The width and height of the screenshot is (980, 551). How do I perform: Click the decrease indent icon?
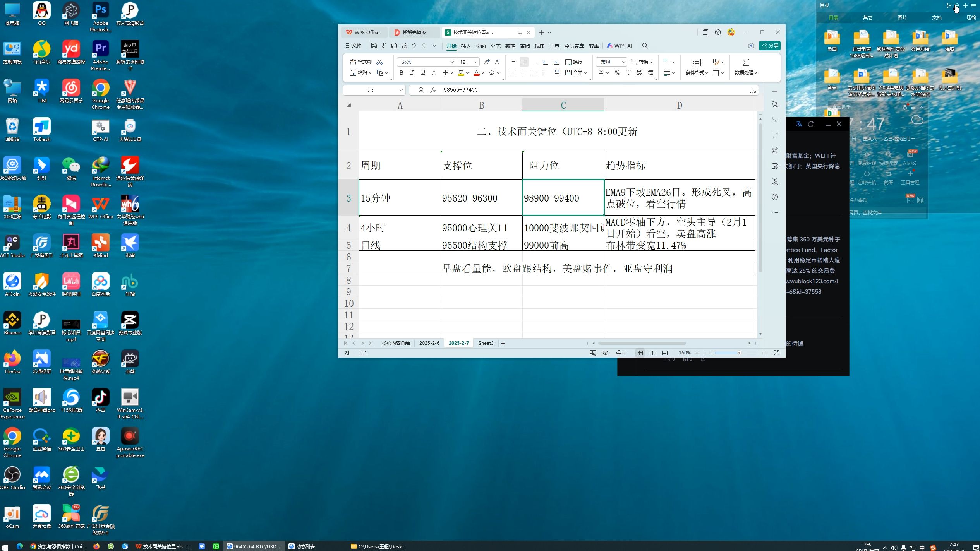[546, 62]
